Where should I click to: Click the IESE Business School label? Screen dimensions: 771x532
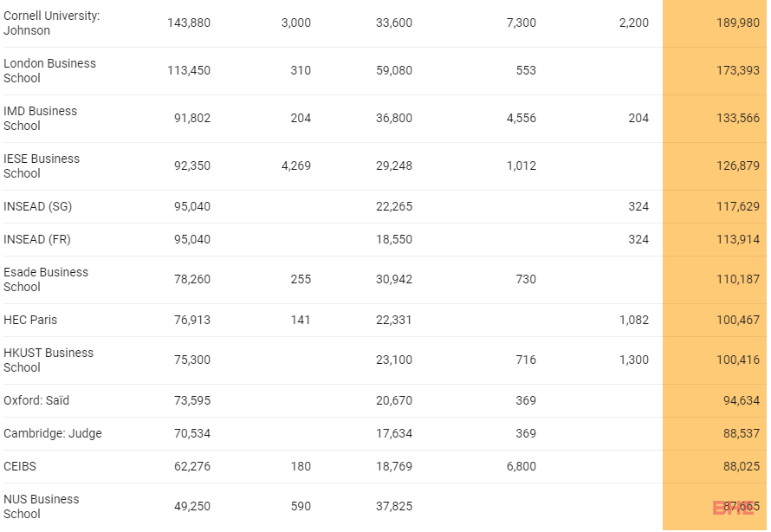point(42,166)
